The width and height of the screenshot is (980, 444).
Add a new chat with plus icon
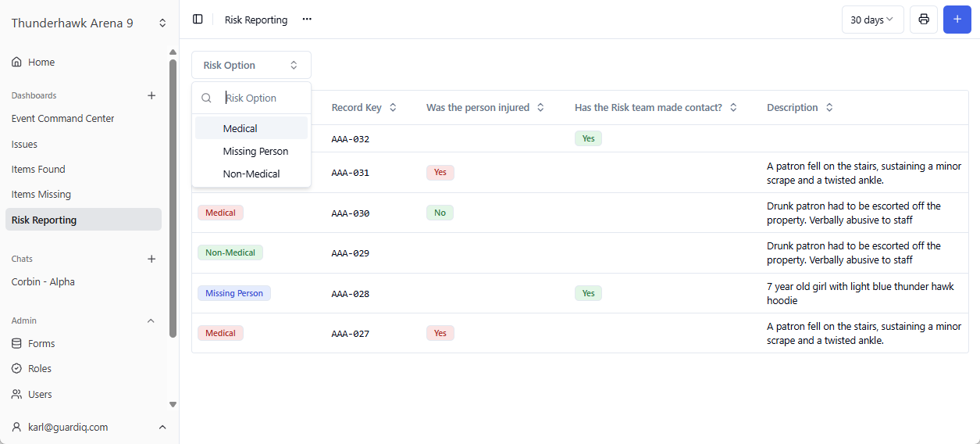tap(151, 259)
